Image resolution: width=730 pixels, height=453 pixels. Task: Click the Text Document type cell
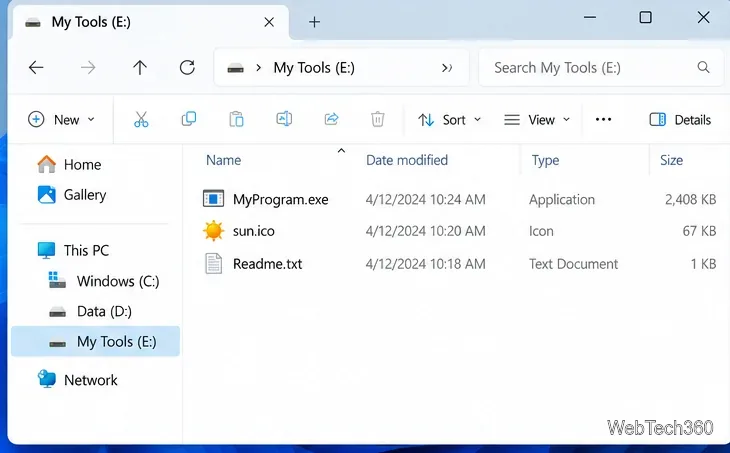[x=574, y=264]
